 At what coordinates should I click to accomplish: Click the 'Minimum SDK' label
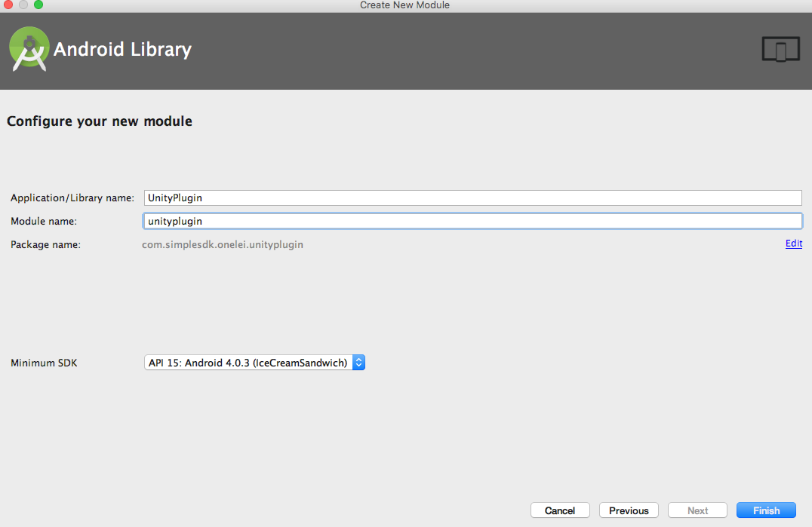[44, 363]
